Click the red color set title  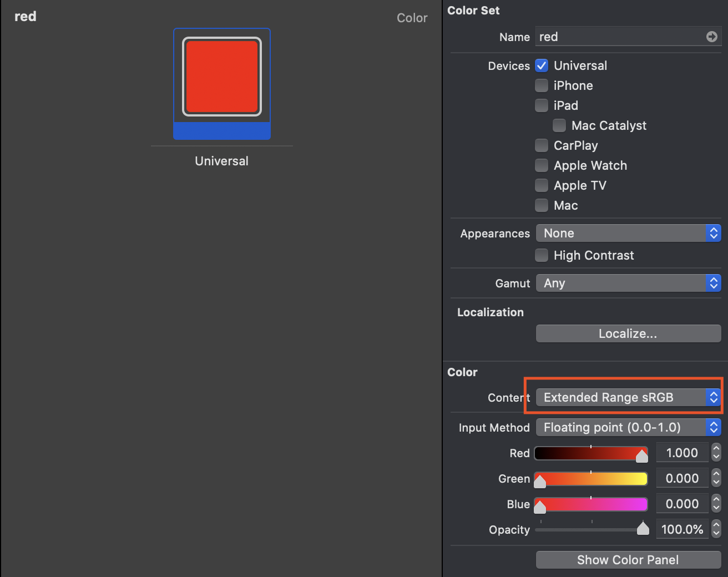click(x=26, y=17)
